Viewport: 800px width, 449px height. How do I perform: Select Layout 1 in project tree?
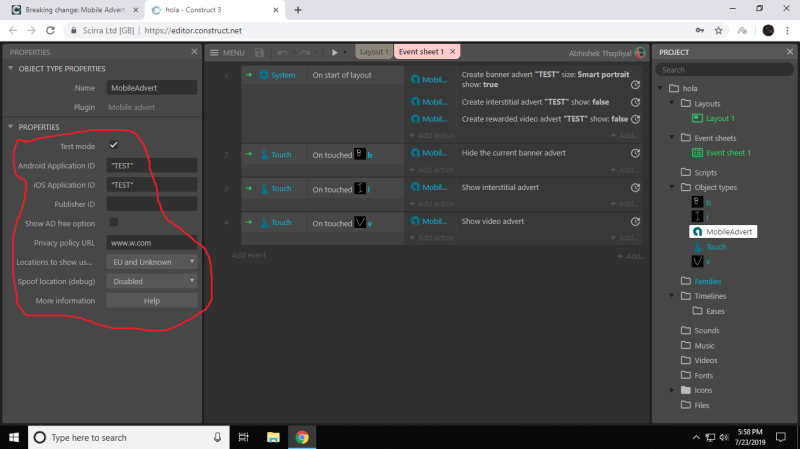click(x=713, y=118)
